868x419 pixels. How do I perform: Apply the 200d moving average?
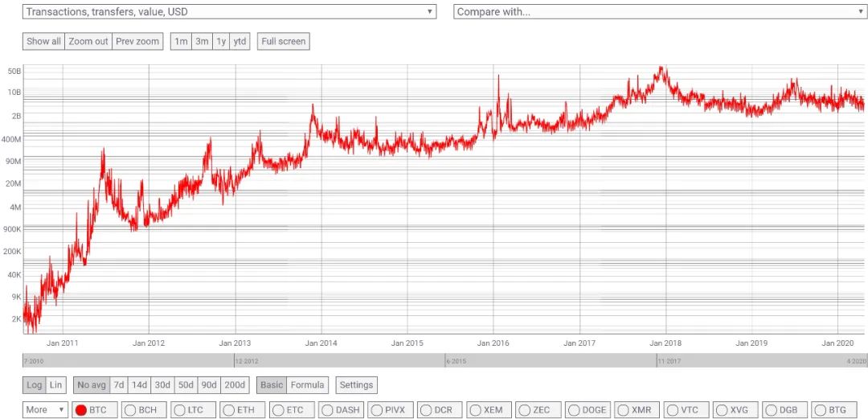pos(235,384)
